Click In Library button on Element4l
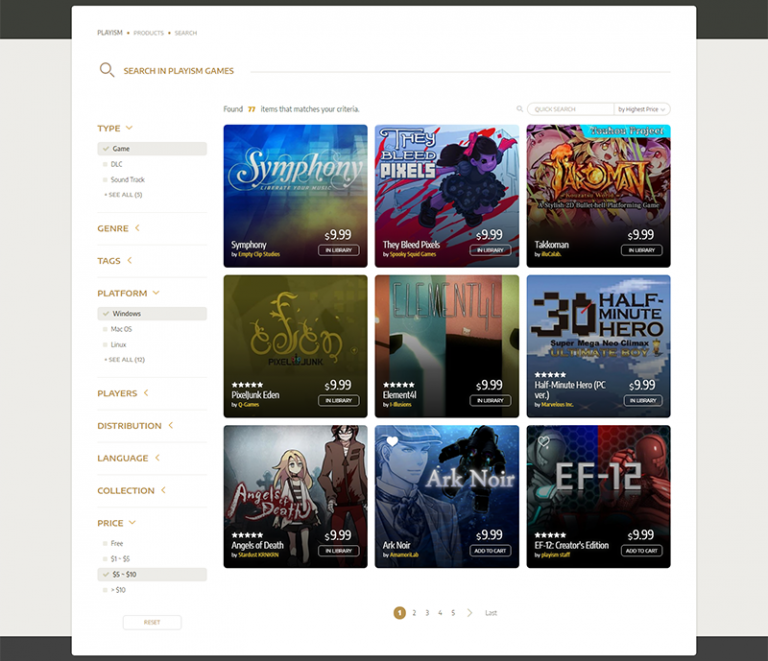This screenshot has width=768, height=661. (490, 401)
